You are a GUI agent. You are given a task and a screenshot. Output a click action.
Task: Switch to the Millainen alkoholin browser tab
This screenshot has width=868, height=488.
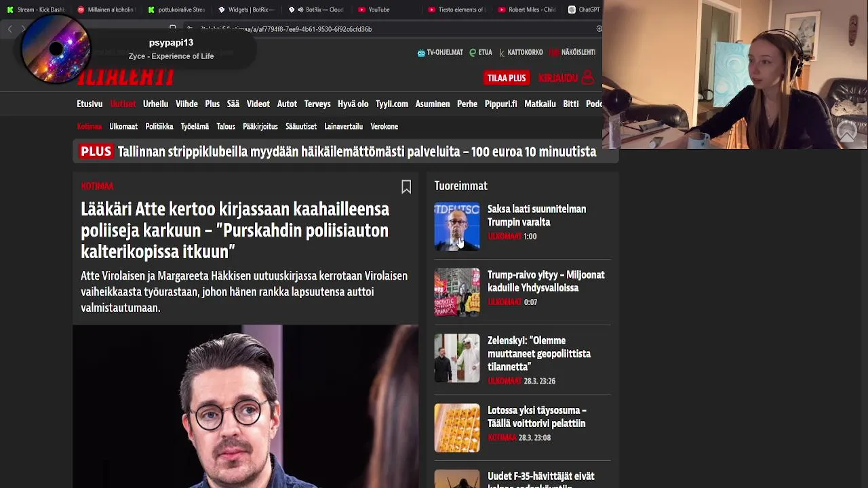tap(106, 9)
